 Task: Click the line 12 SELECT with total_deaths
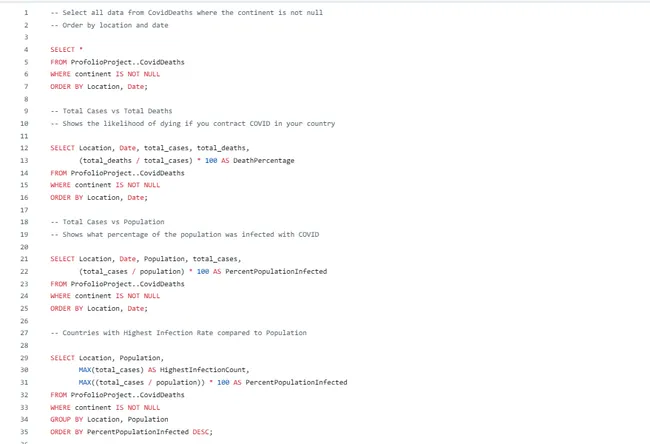click(x=150, y=148)
